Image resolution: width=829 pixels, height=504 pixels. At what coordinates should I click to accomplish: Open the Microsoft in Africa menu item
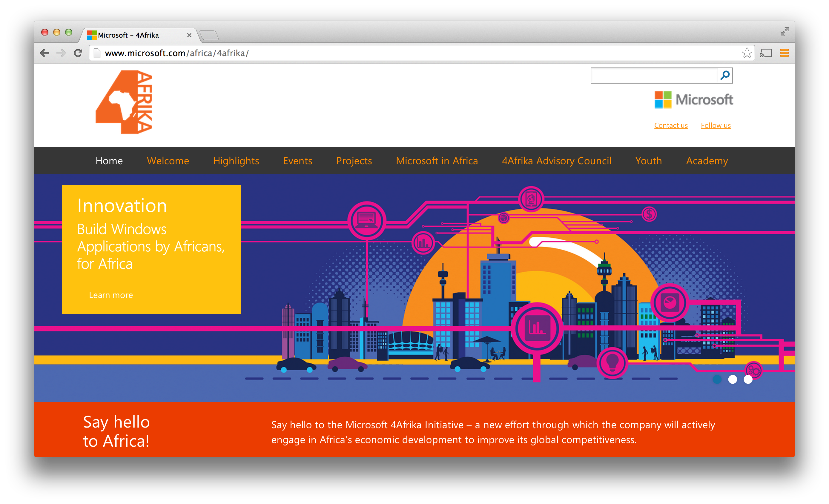(437, 161)
